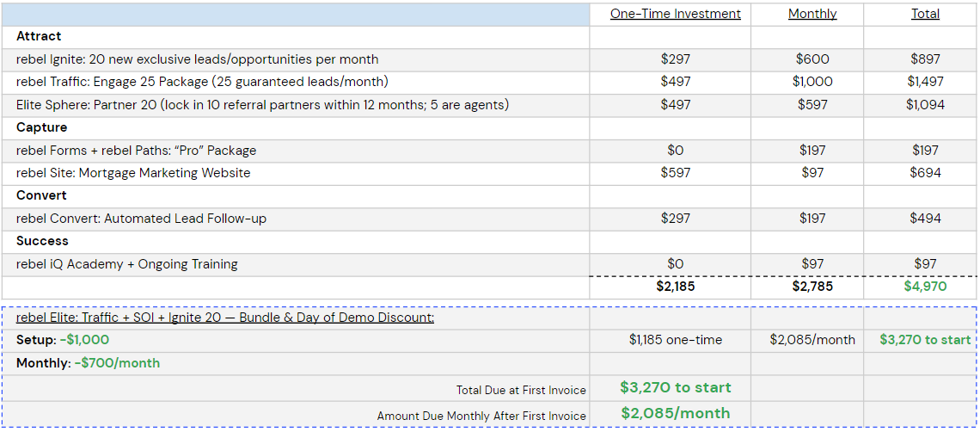This screenshot has height=432, width=980.
Task: Select the rebel Forms + rebel Paths Pro Package label
Action: pos(136,151)
